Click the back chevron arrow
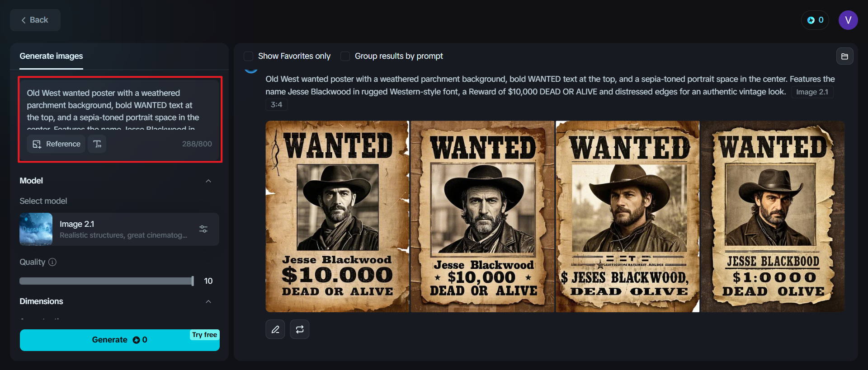 [x=24, y=20]
